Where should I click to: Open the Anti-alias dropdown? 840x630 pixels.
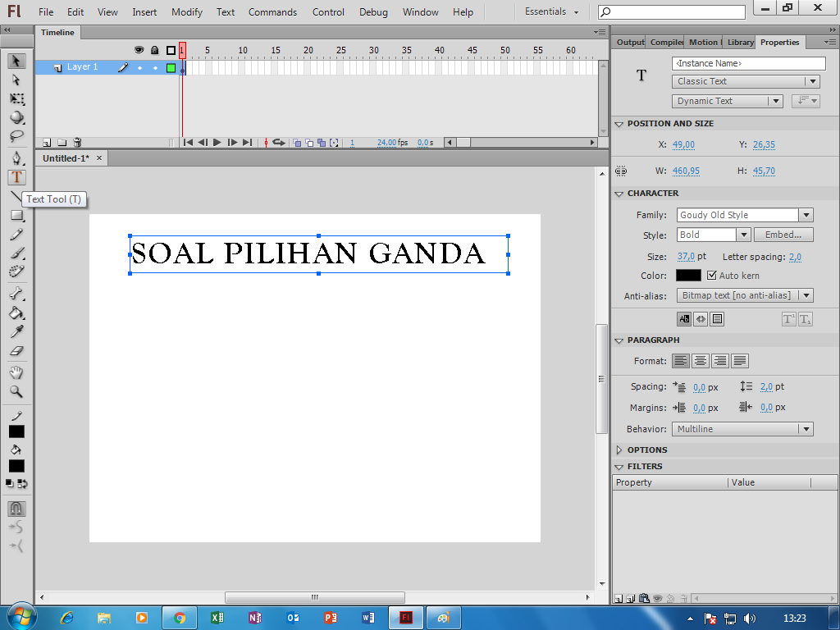[x=808, y=295]
